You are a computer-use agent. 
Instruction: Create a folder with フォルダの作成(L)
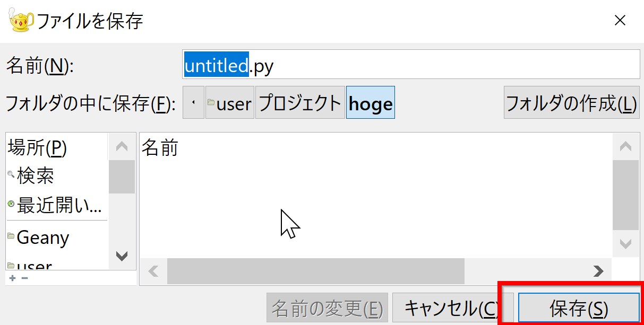(571, 103)
